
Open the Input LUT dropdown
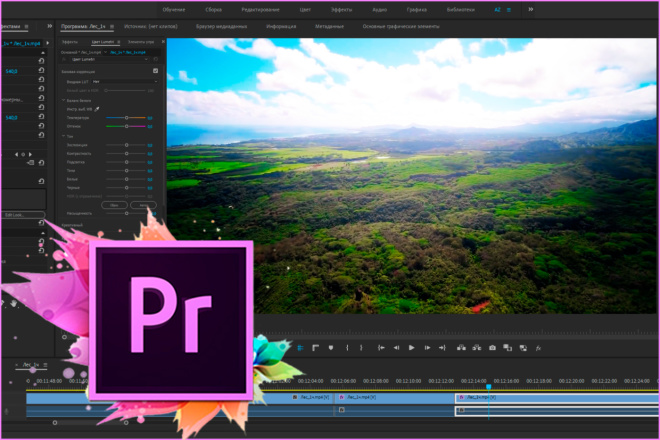point(125,82)
